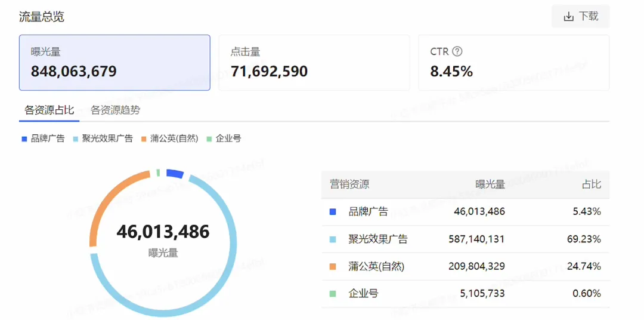644x320 pixels.
Task: Switch to the 各资源趋势 tab
Action: click(x=115, y=110)
